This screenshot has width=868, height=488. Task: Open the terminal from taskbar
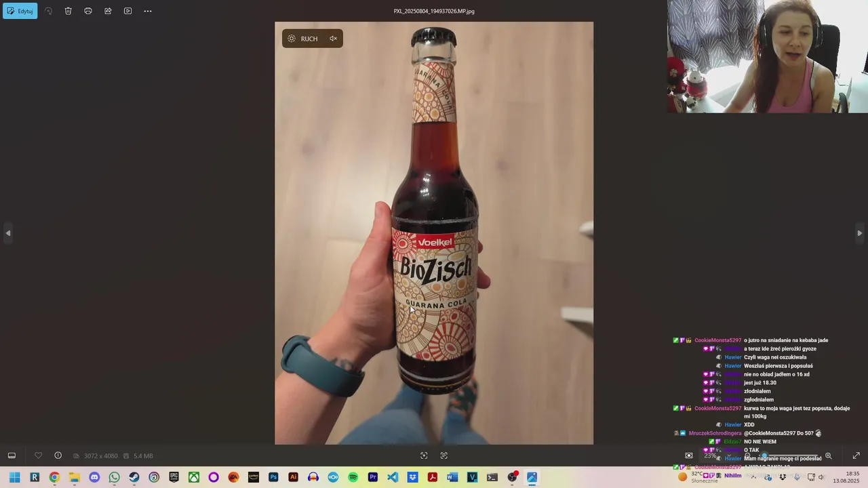pyautogui.click(x=492, y=477)
